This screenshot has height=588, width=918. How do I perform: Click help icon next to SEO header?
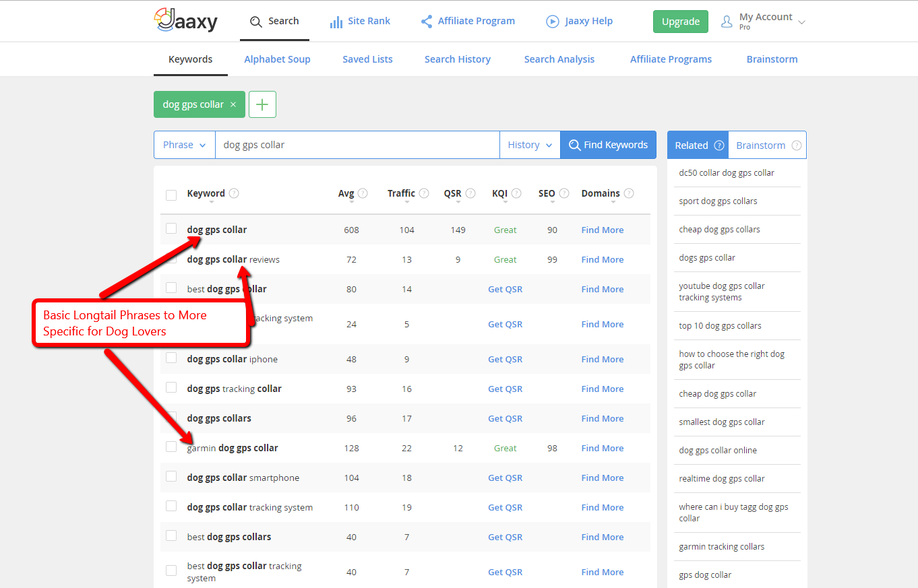pos(564,193)
